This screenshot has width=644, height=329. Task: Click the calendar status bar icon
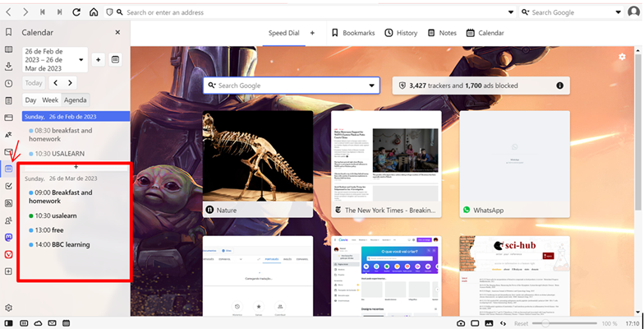(x=66, y=322)
